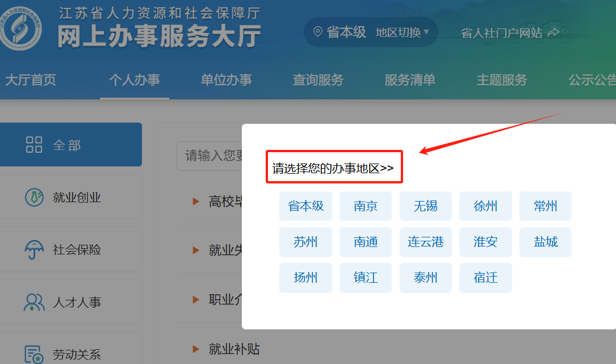Image resolution: width=616 pixels, height=364 pixels.
Task: Click the share arrow next to 省人社门户网站
Action: click(x=553, y=32)
